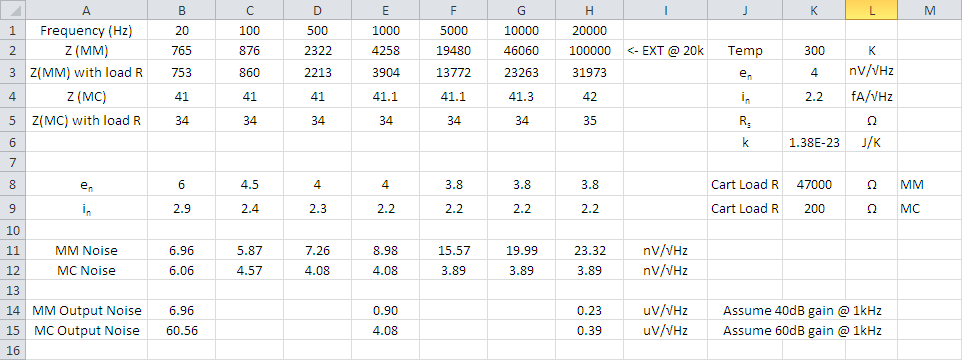Select Z (MM) value 19480
The height and width of the screenshot is (360, 962).
[453, 51]
